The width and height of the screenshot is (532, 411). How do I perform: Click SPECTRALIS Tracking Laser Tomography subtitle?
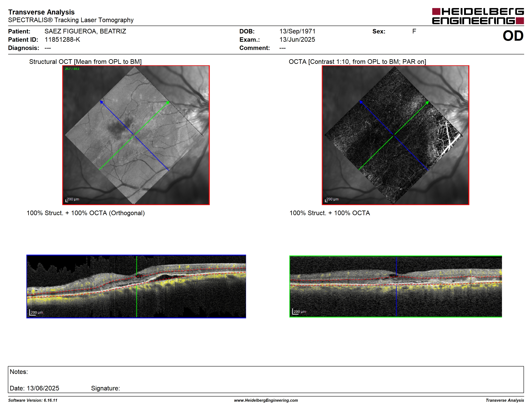(71, 20)
